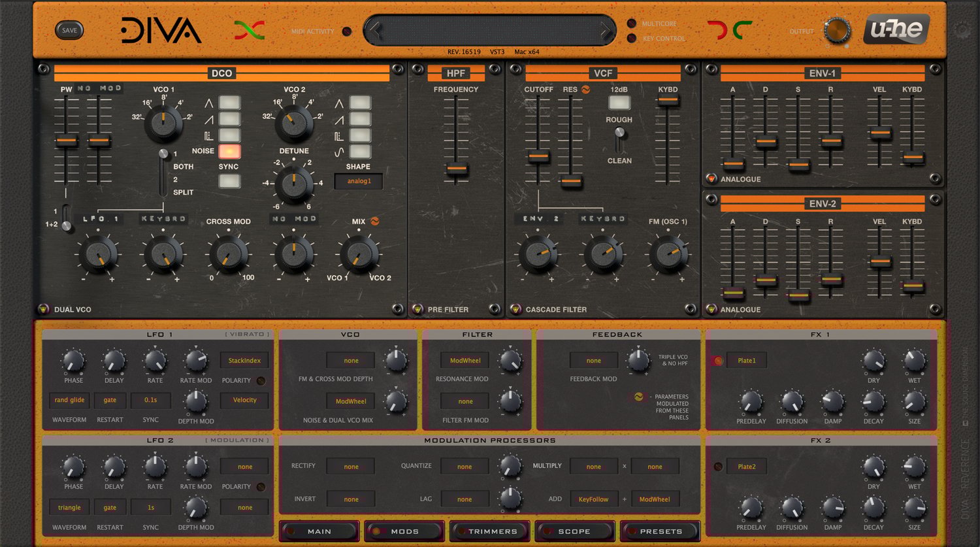Open the LFO 2 waveform selector showing triangle
Screen dimensions: 980x547
[x=69, y=507]
